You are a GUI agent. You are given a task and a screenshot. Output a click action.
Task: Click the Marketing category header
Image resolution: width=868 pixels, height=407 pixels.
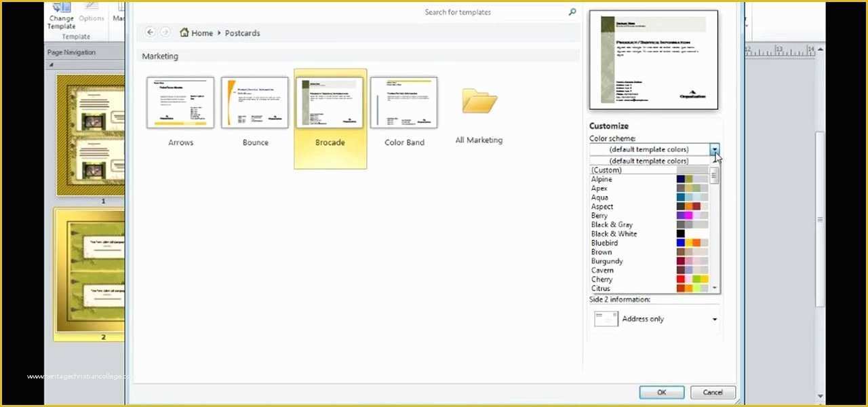(x=160, y=56)
